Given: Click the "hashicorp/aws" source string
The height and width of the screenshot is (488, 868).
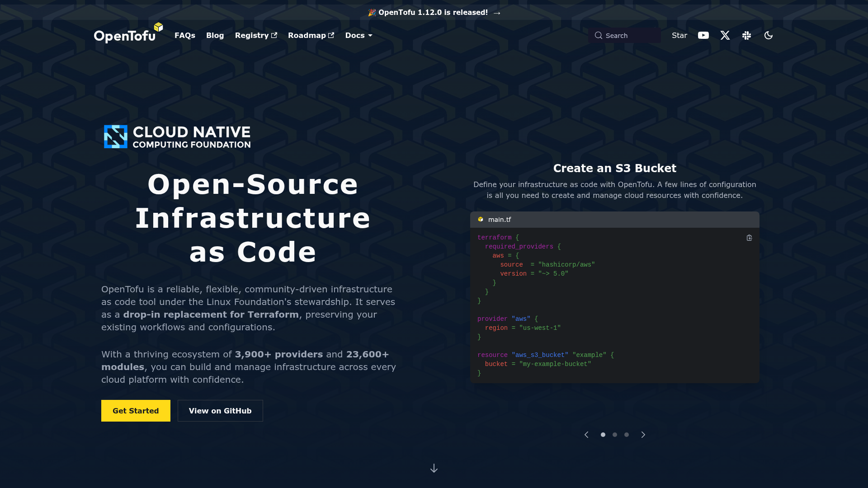Looking at the screenshot, I should click(566, 265).
